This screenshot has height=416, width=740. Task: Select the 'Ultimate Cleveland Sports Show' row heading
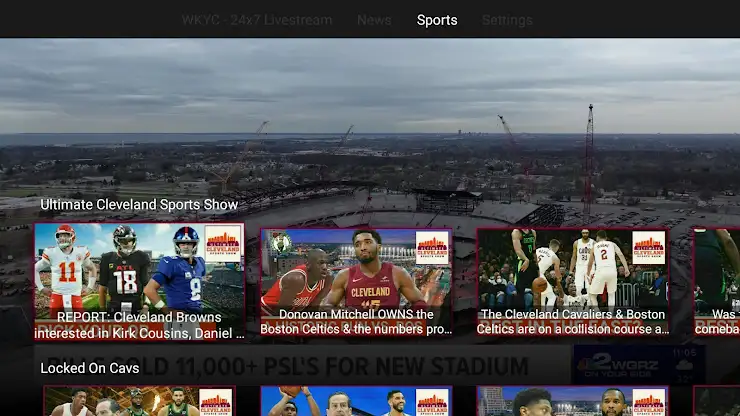coord(139,204)
